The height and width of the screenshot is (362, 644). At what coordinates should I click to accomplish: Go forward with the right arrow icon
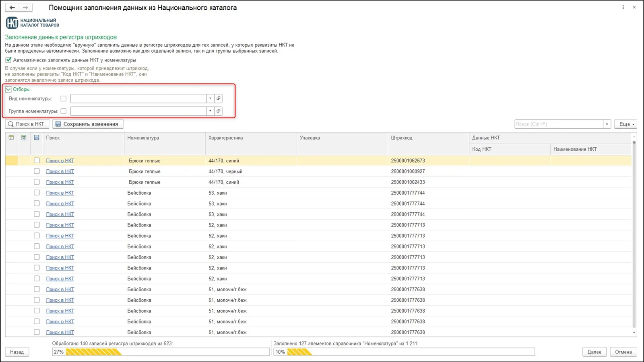pos(25,7)
